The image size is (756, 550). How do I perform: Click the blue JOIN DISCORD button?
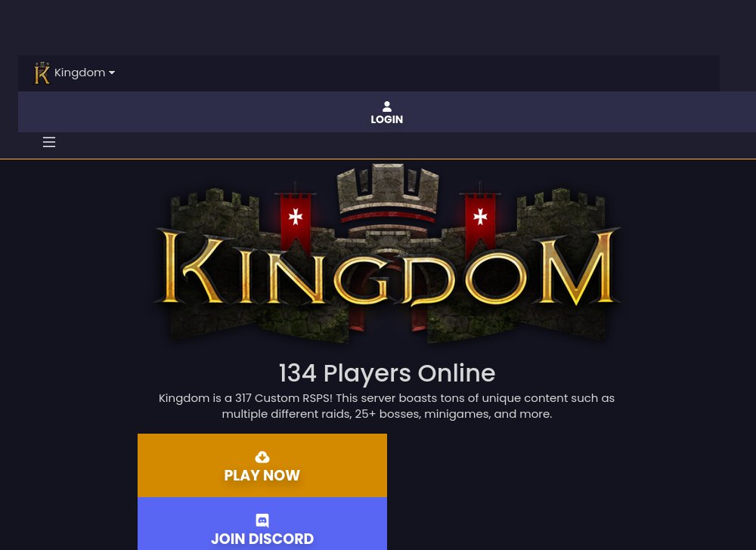262,524
